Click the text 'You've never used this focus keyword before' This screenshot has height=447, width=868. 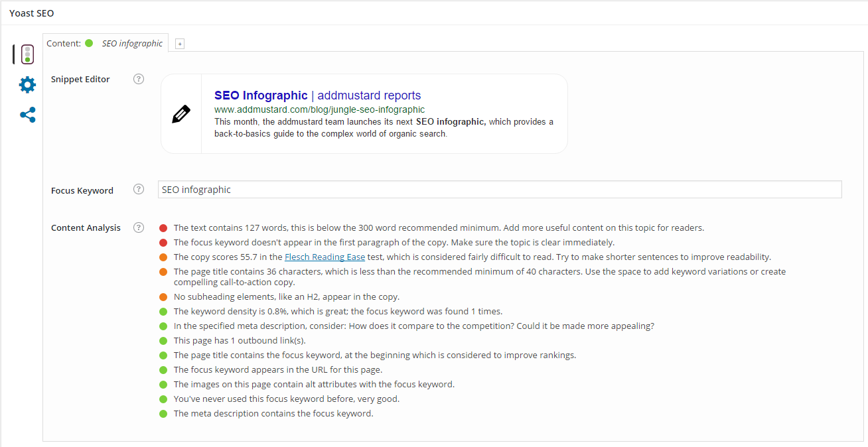pos(287,399)
